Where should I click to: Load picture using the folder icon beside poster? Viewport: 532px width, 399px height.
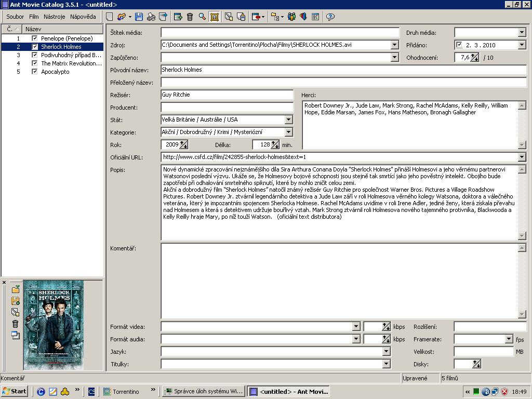[15, 289]
